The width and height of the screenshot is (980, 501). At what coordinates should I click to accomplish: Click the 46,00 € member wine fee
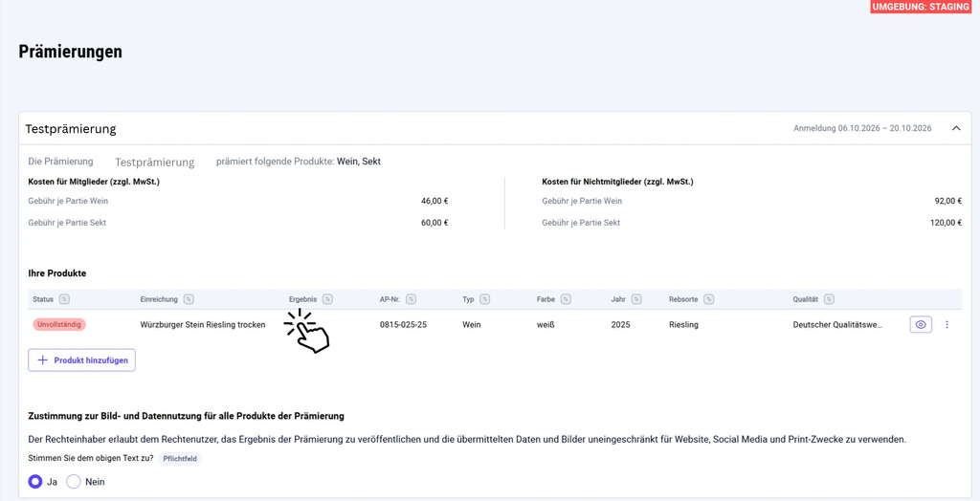[435, 201]
